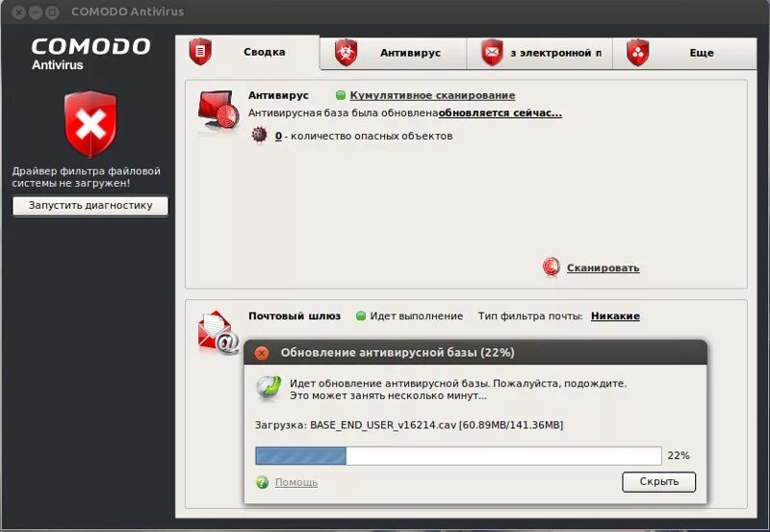Open the Помощь link in dialog
Viewport: 770px width, 532px height.
(x=296, y=482)
